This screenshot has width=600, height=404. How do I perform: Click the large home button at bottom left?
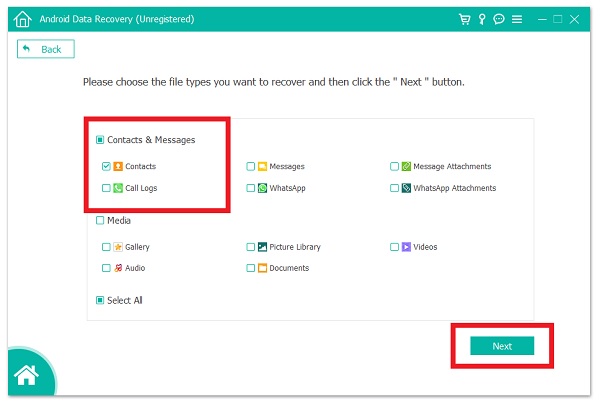26,375
